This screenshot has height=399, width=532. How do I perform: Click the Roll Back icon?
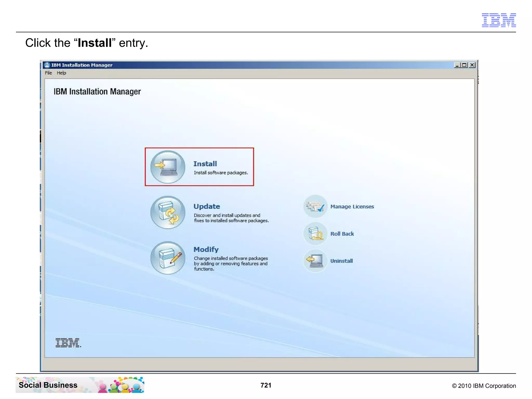[x=315, y=234]
